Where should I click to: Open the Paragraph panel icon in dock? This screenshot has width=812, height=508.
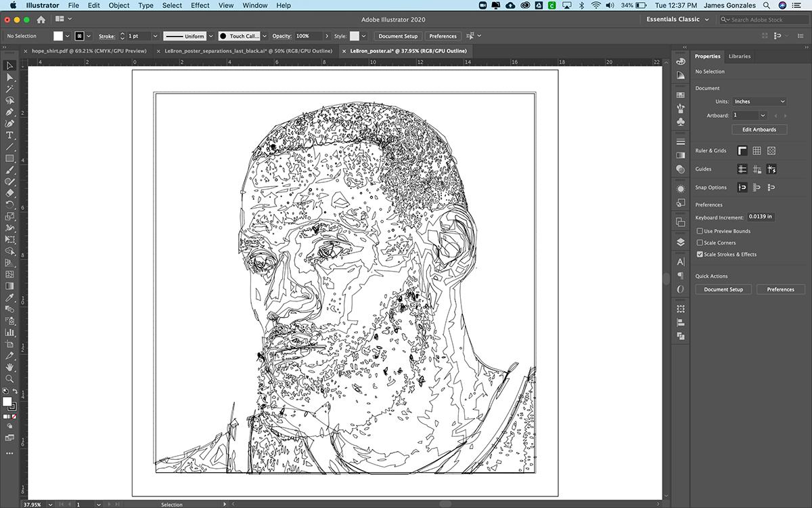click(681, 276)
